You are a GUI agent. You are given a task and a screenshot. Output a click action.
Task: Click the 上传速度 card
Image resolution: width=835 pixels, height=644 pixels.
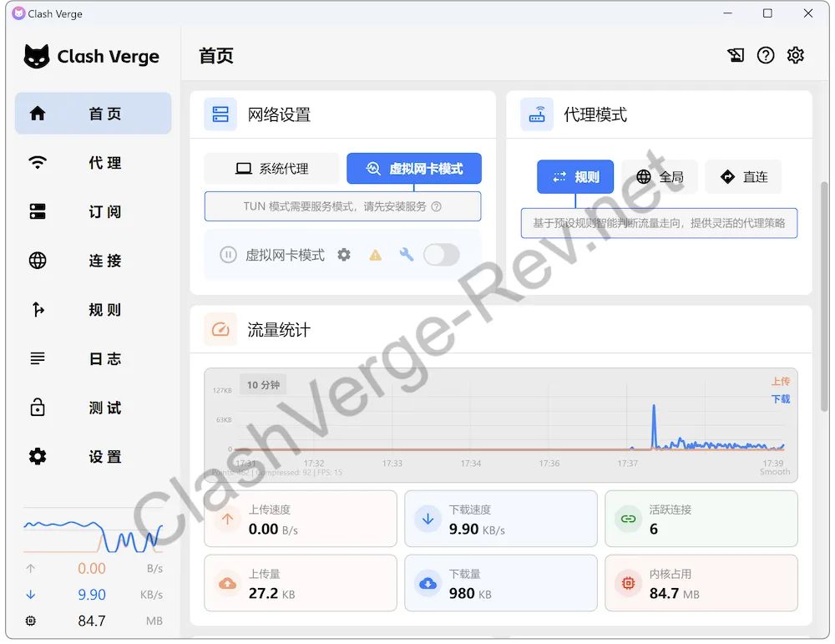click(301, 519)
